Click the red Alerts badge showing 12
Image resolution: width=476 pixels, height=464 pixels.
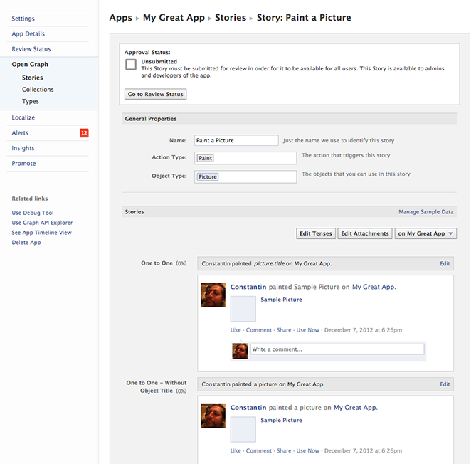(x=84, y=133)
